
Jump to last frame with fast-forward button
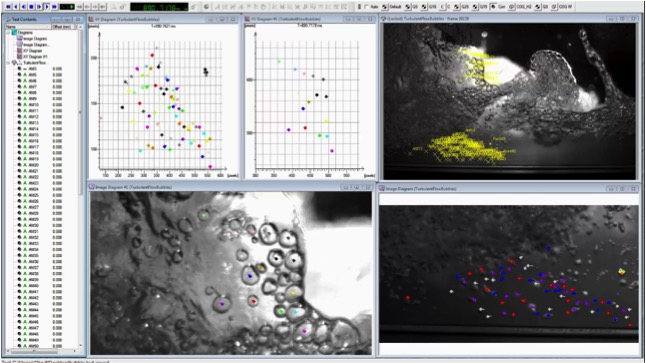point(54,7)
